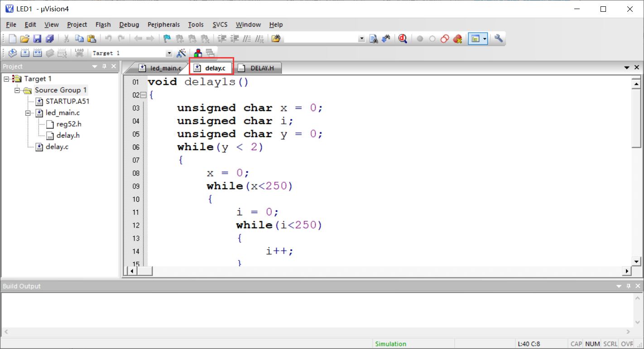
Task: Open the File menu
Action: [11, 24]
